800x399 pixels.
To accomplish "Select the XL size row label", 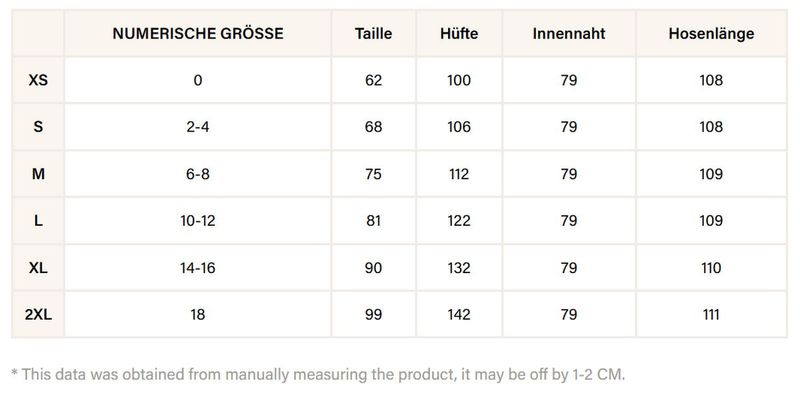I will 38,268.
